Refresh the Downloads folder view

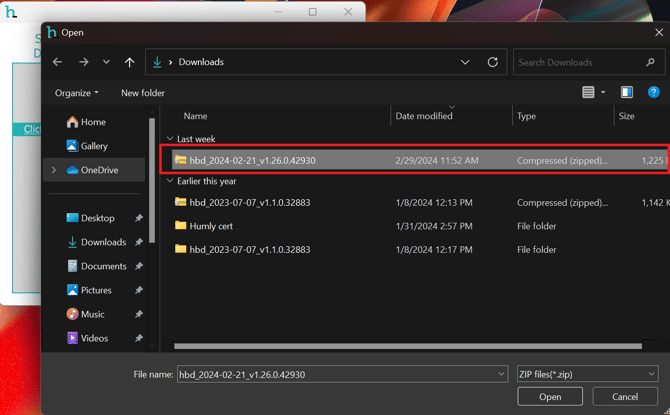point(492,62)
